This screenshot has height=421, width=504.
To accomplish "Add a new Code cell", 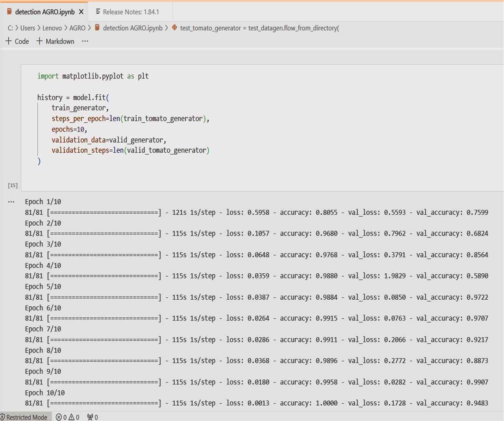I will [17, 41].
